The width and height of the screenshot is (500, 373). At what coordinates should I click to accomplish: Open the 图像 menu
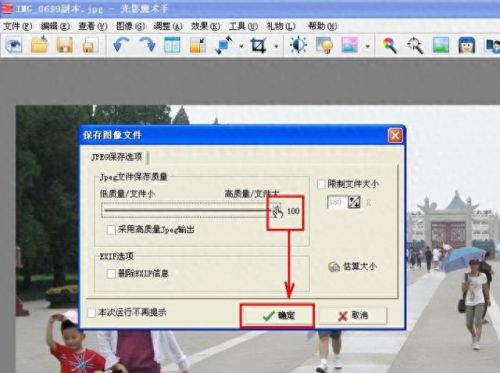(x=130, y=26)
